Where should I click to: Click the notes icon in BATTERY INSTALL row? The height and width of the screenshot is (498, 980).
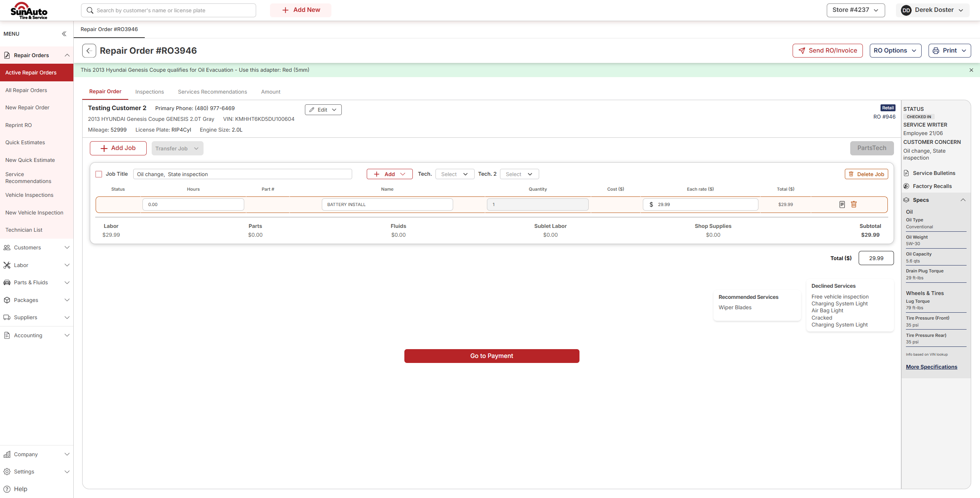point(842,204)
